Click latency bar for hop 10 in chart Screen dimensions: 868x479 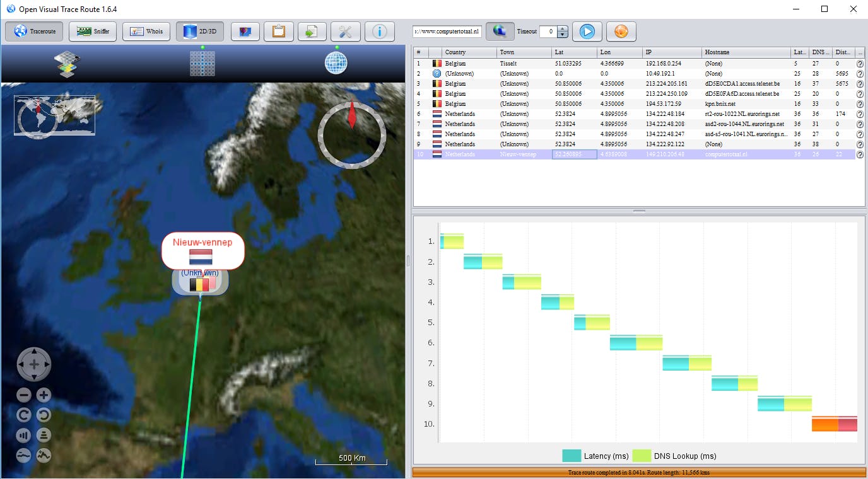click(824, 425)
